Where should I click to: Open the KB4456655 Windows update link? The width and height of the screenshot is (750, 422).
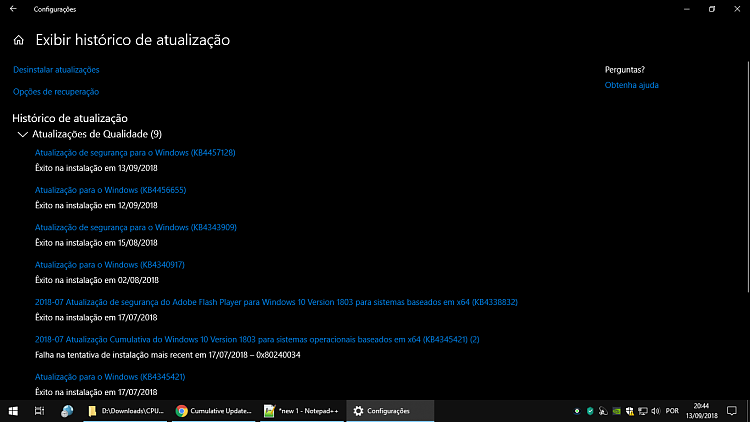tap(110, 190)
